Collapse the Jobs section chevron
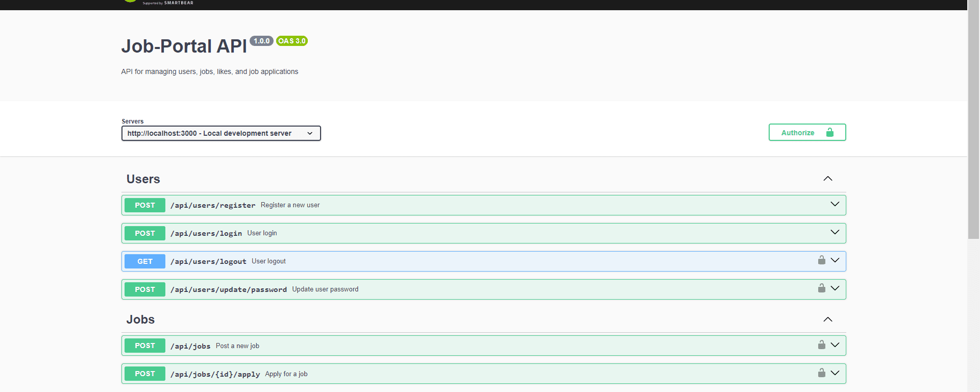This screenshot has width=980, height=392. pos(828,320)
